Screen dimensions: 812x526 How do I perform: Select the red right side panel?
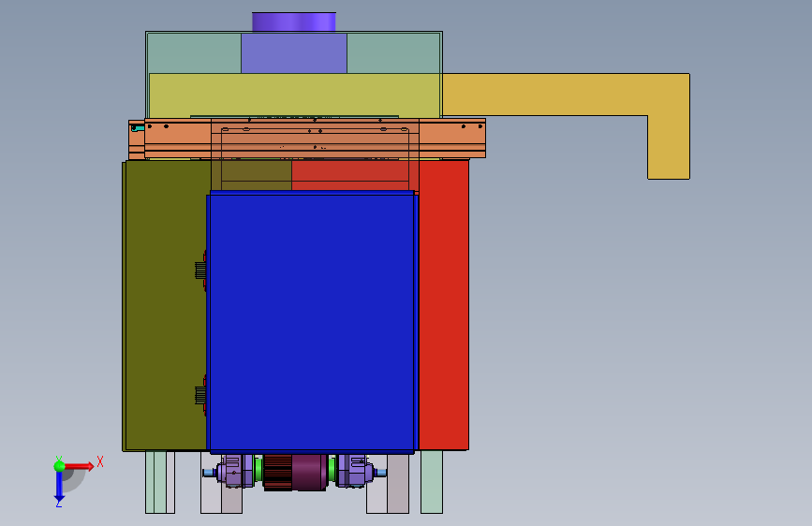444,305
